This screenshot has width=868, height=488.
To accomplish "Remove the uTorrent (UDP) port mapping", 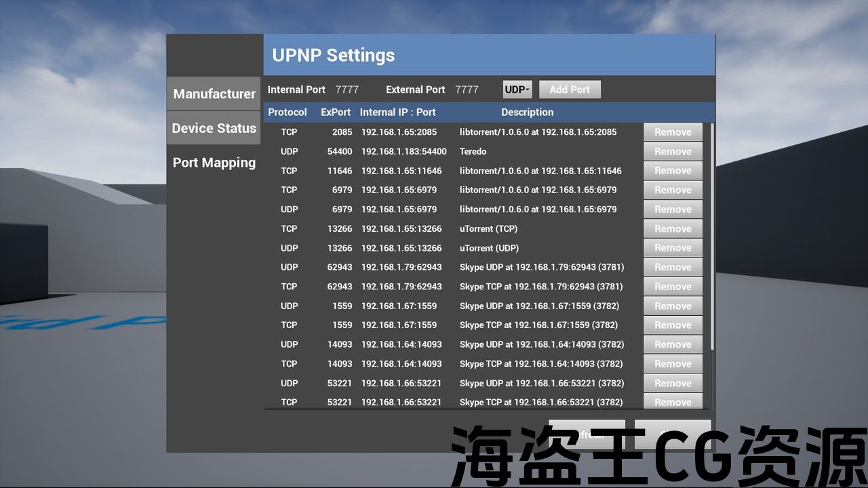I will pos(673,248).
